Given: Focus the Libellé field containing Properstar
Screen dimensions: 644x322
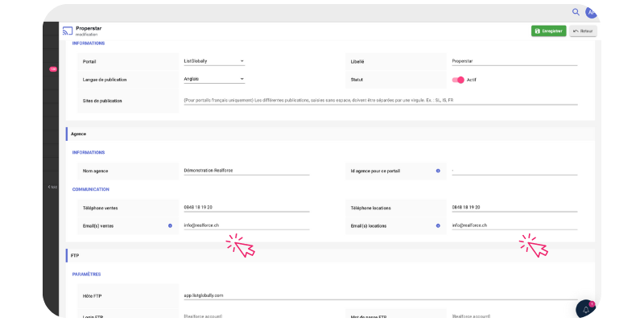Looking at the screenshot, I should point(514,61).
